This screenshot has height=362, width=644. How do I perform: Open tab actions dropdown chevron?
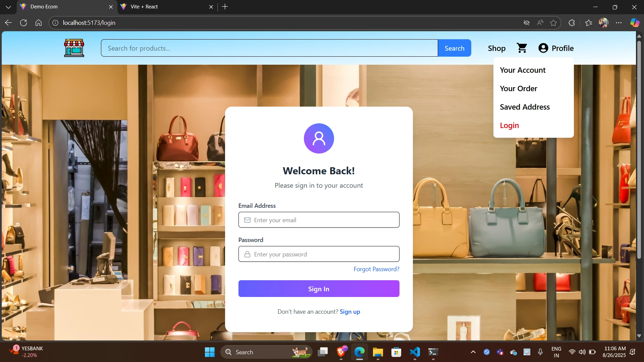tap(8, 7)
